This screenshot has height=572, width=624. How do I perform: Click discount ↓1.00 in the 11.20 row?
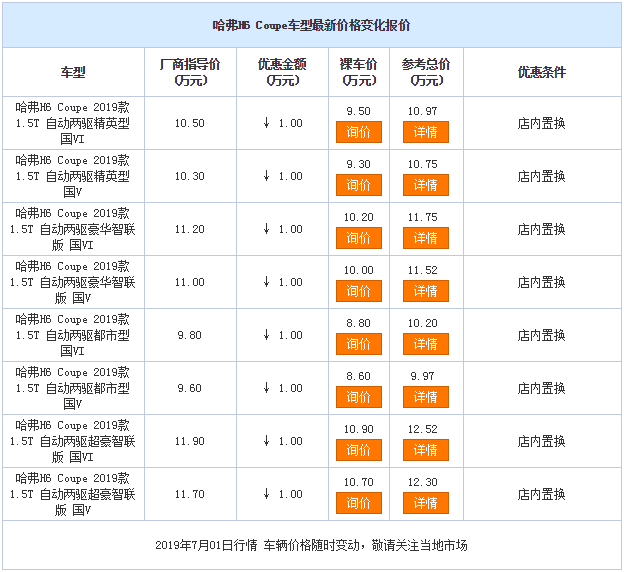[283, 229]
